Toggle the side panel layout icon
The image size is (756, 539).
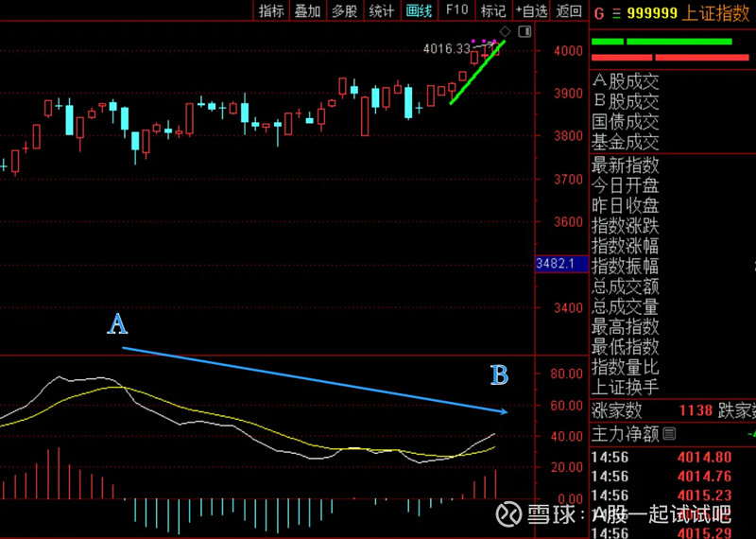point(524,32)
